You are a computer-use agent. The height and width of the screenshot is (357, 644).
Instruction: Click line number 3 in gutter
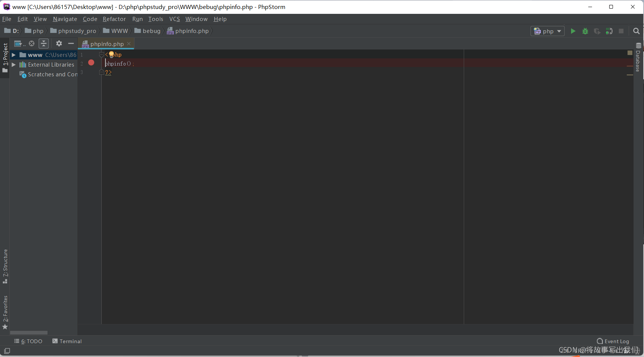82,72
